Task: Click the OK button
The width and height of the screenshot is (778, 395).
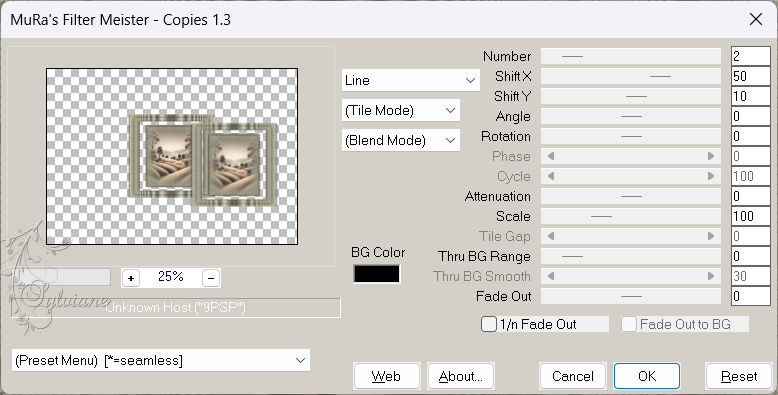Action: [647, 376]
